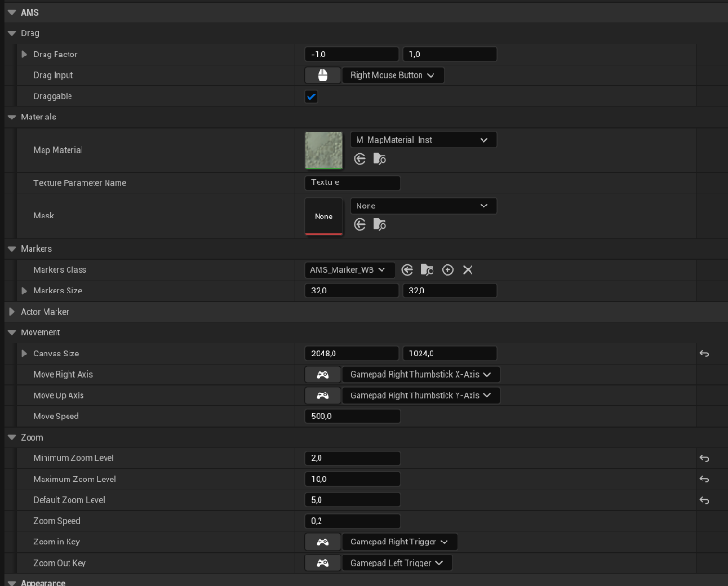Edit Minimum Zoom Level value 2,0
The width and height of the screenshot is (728, 586).
pyautogui.click(x=352, y=458)
